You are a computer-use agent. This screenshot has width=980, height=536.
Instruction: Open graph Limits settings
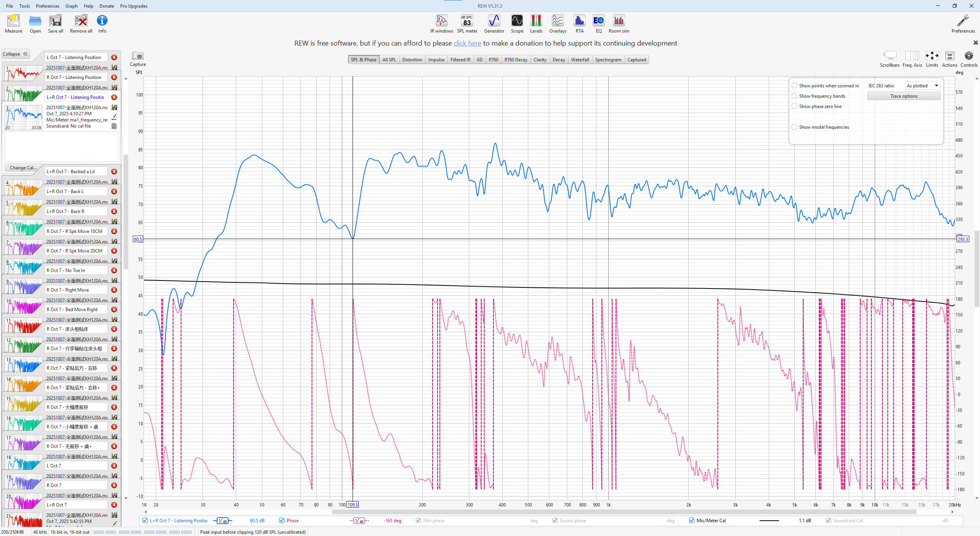tap(931, 56)
